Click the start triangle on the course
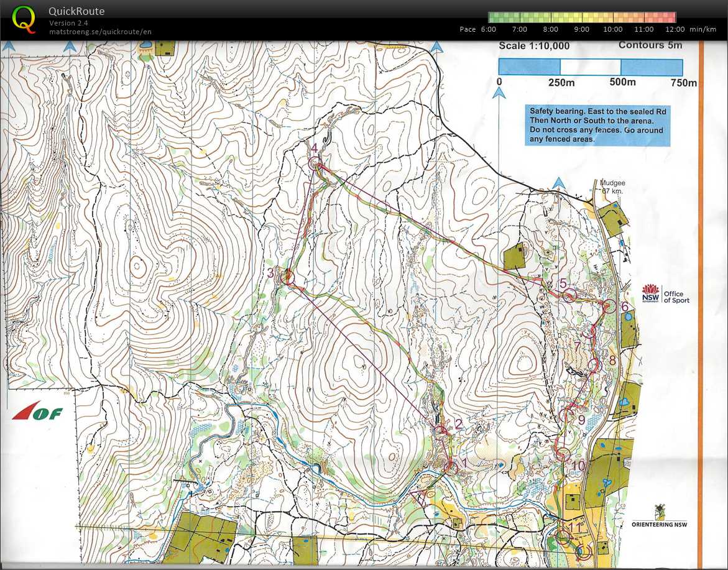The height and width of the screenshot is (570, 728). pyautogui.click(x=417, y=494)
